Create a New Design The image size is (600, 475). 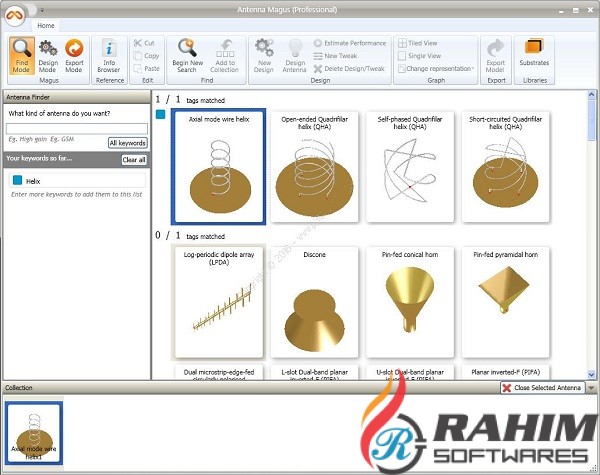click(264, 56)
